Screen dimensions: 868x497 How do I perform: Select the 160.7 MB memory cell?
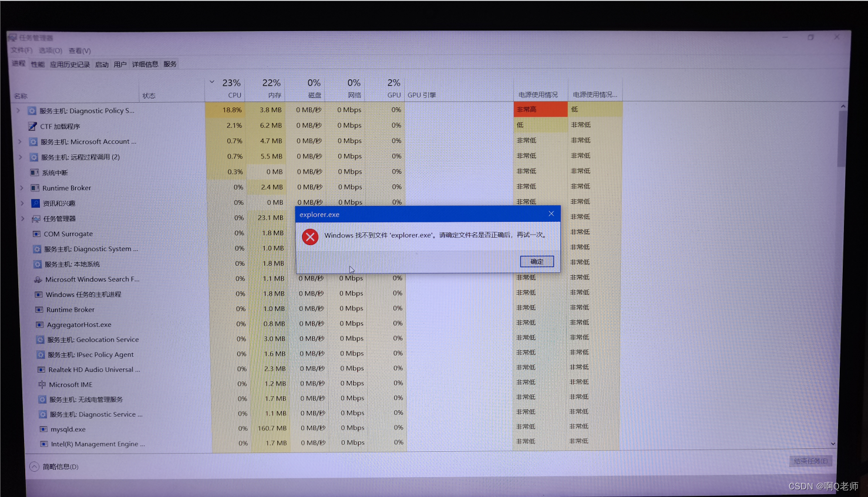pos(271,428)
